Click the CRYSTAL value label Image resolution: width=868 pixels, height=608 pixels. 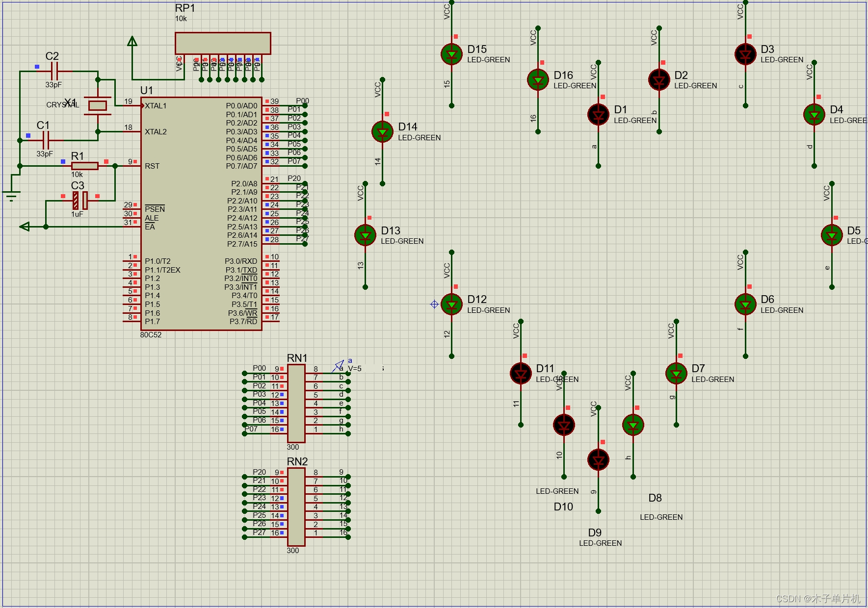click(x=63, y=105)
